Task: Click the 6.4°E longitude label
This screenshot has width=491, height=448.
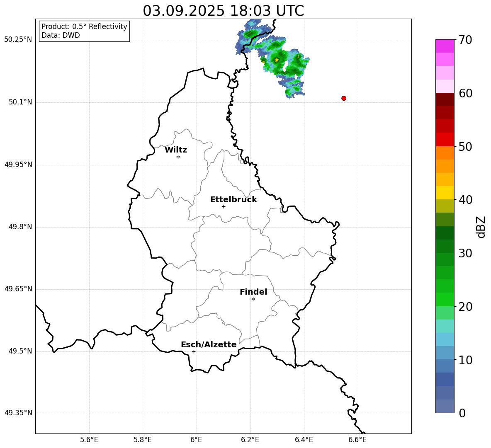Action: [304, 440]
